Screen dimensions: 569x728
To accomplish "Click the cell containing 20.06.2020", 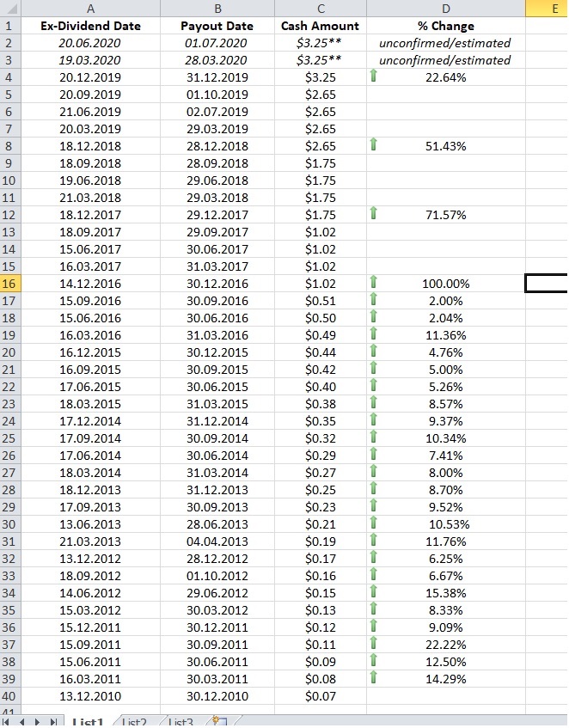I will [90, 43].
